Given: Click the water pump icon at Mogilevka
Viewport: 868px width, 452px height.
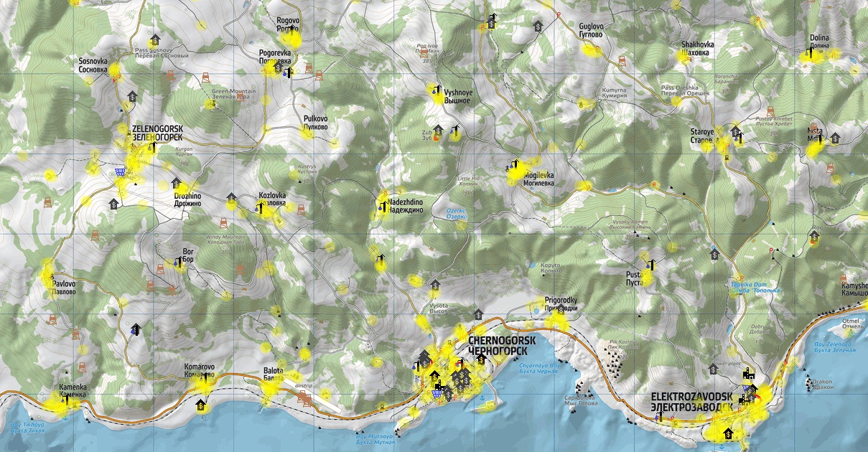Looking at the screenshot, I should pos(513,165).
